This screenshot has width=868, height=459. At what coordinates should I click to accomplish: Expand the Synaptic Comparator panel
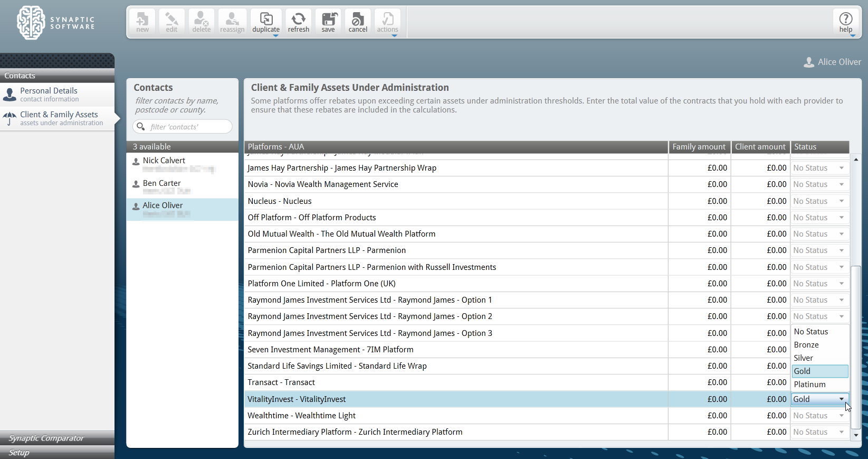pos(57,438)
